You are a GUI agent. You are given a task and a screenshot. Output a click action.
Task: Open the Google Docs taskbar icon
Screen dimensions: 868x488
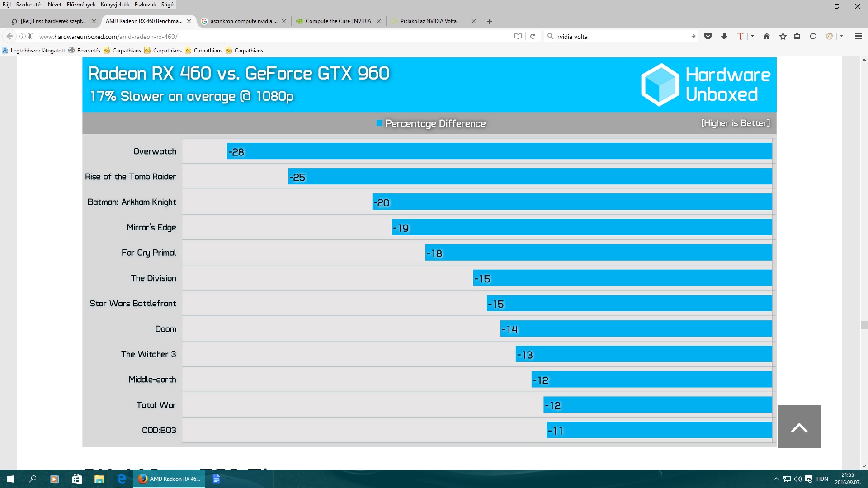coord(217,479)
